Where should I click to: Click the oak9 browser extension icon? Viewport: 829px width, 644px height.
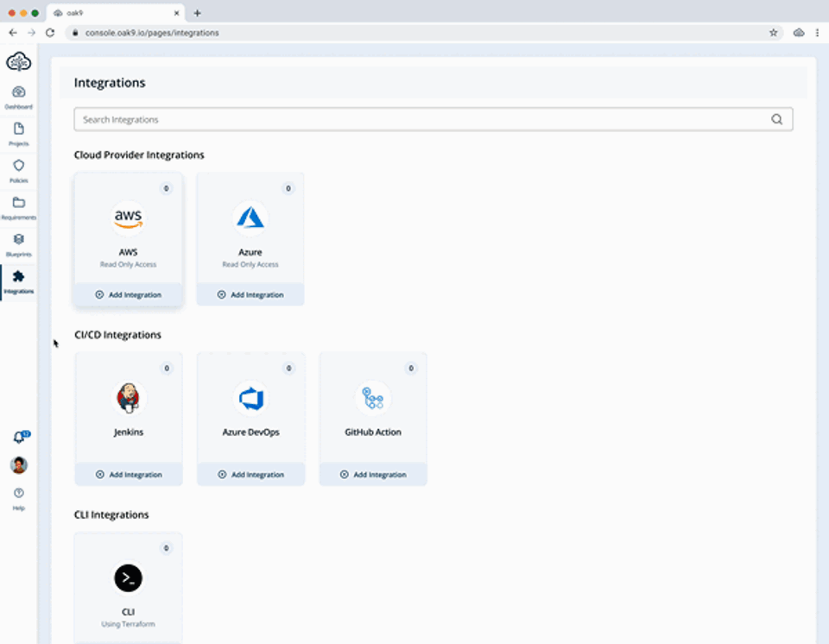point(798,33)
